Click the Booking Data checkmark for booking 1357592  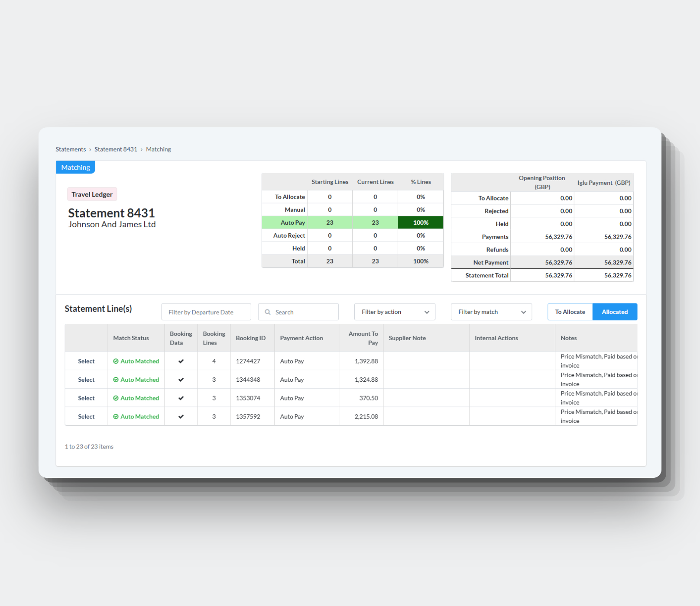tap(181, 416)
